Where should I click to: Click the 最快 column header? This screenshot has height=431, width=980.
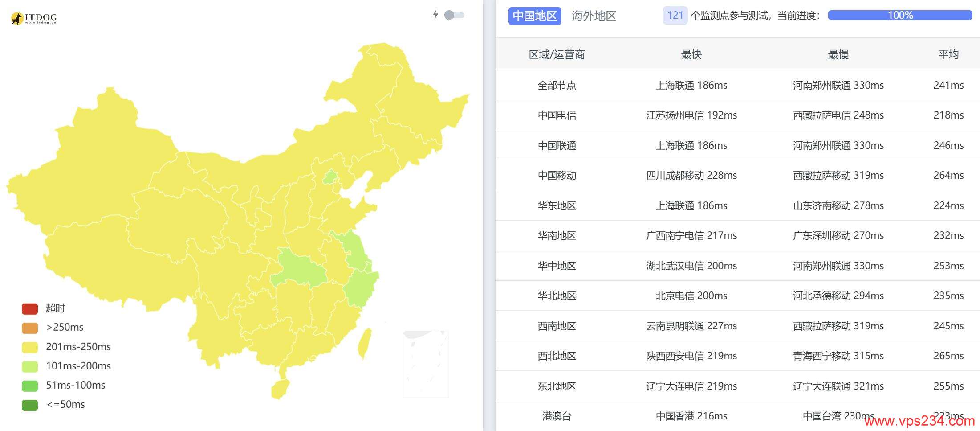click(691, 54)
